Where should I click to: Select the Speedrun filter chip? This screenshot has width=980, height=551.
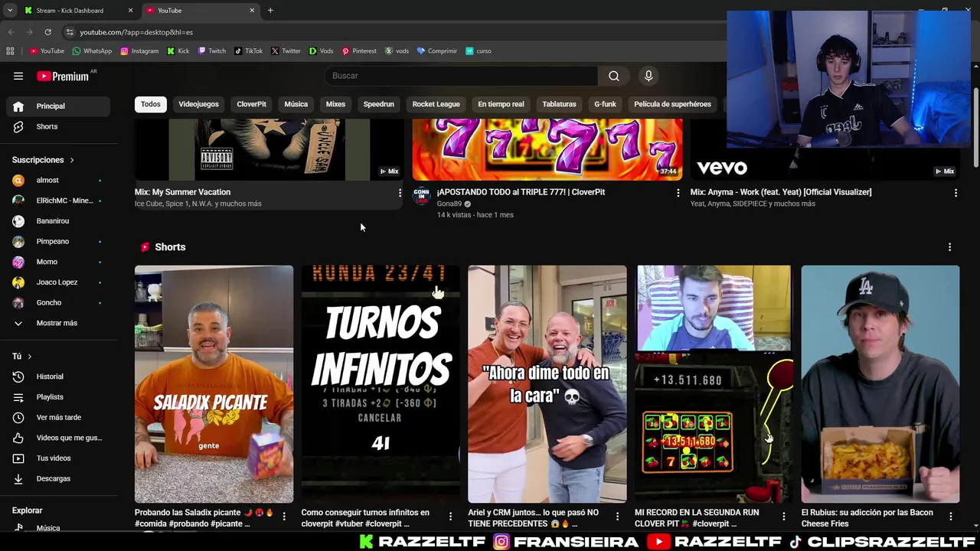(378, 104)
